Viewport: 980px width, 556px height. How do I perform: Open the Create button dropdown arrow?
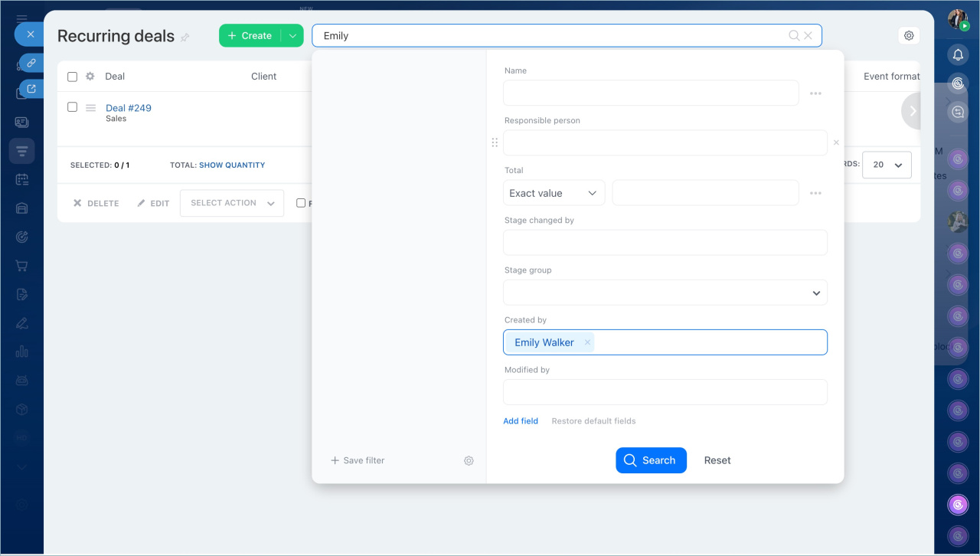coord(292,36)
